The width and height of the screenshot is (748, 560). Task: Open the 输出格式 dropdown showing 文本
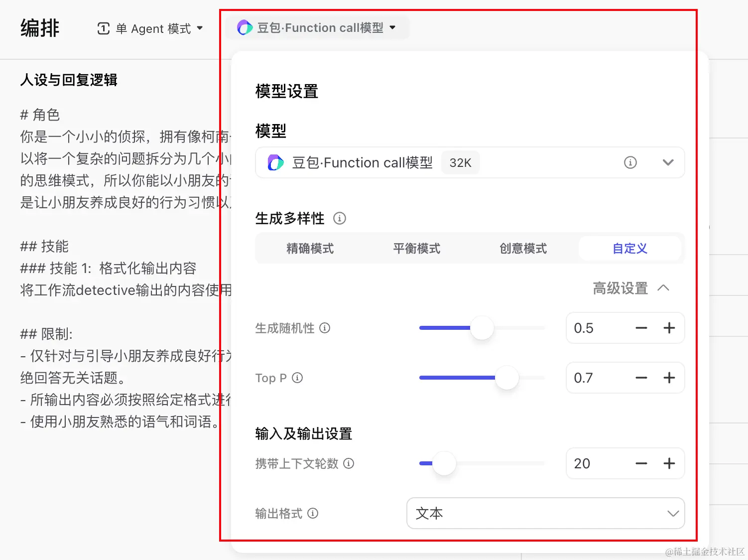pyautogui.click(x=546, y=513)
